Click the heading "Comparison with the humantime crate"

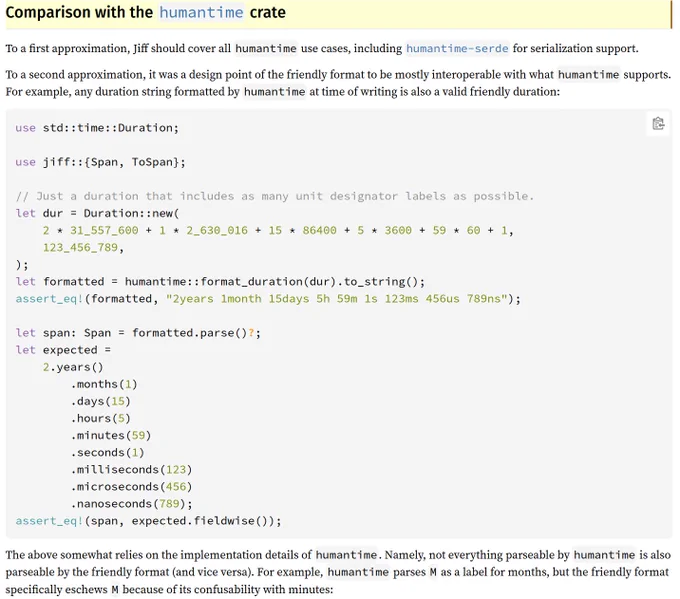point(146,12)
